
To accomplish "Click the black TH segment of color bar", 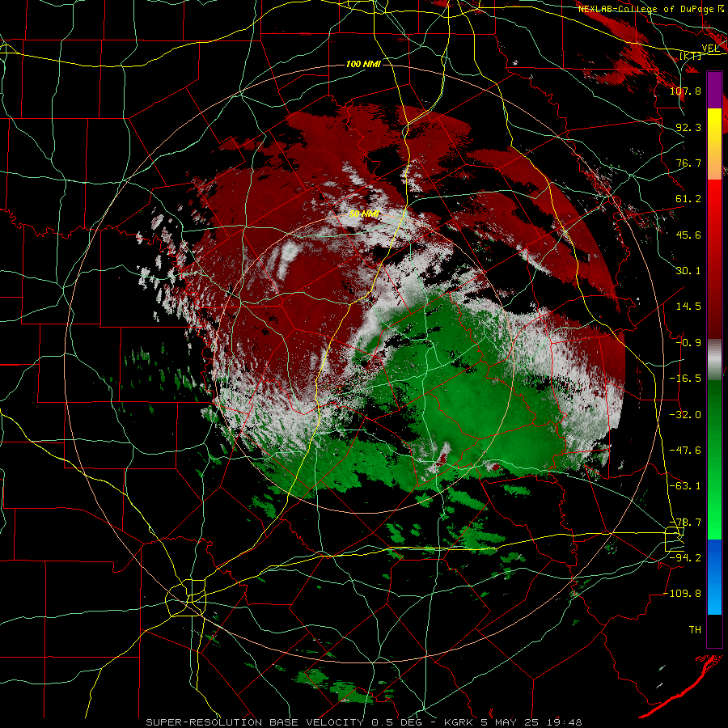I will click(714, 631).
